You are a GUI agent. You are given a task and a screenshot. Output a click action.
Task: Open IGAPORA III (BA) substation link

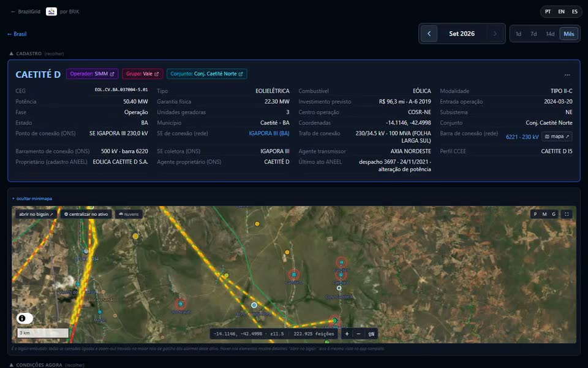point(269,133)
